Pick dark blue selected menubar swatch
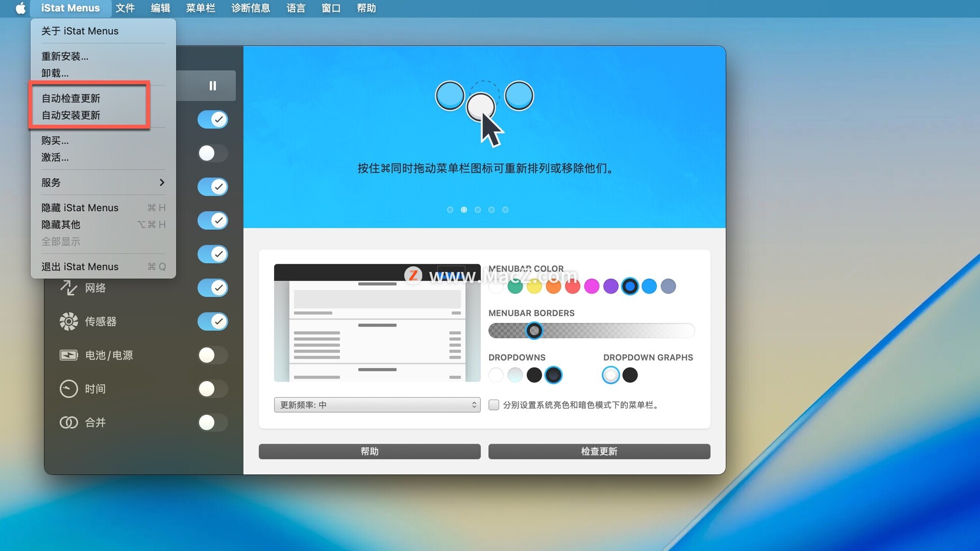980x551 pixels. (x=630, y=286)
